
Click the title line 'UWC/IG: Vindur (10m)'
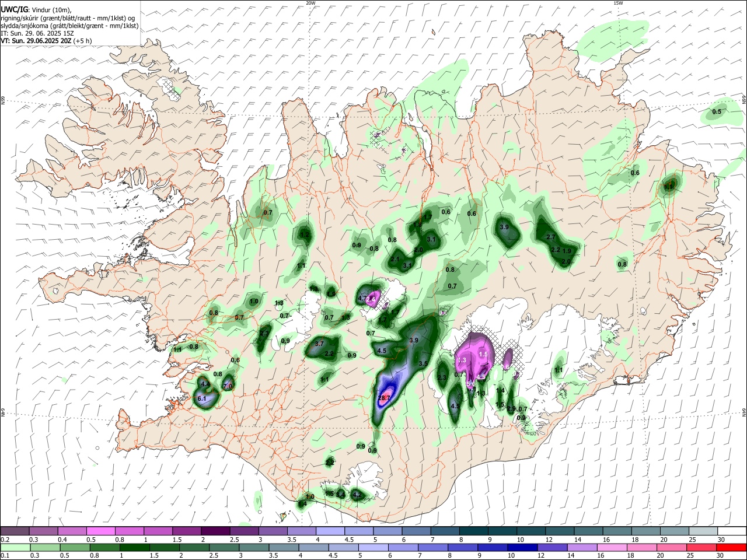point(36,9)
